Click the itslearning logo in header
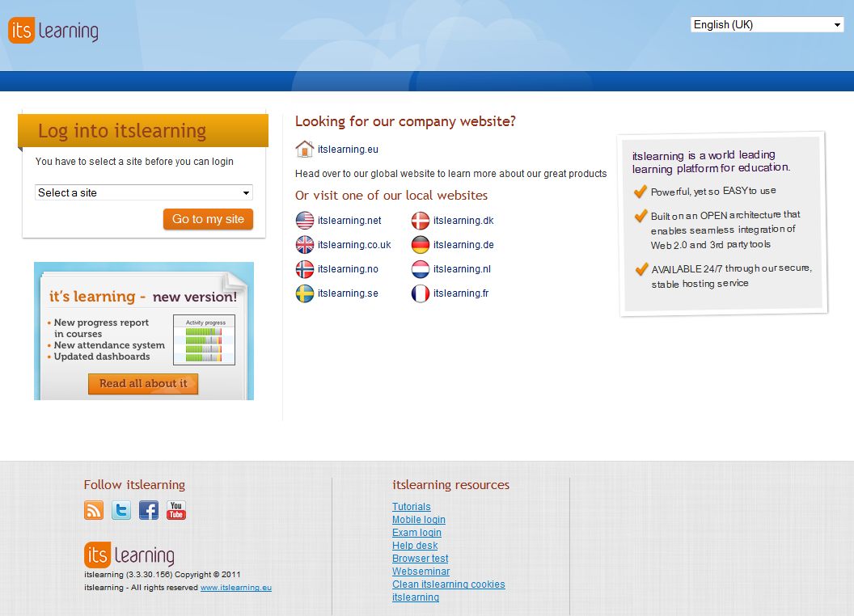This screenshot has width=854, height=616. click(x=53, y=32)
